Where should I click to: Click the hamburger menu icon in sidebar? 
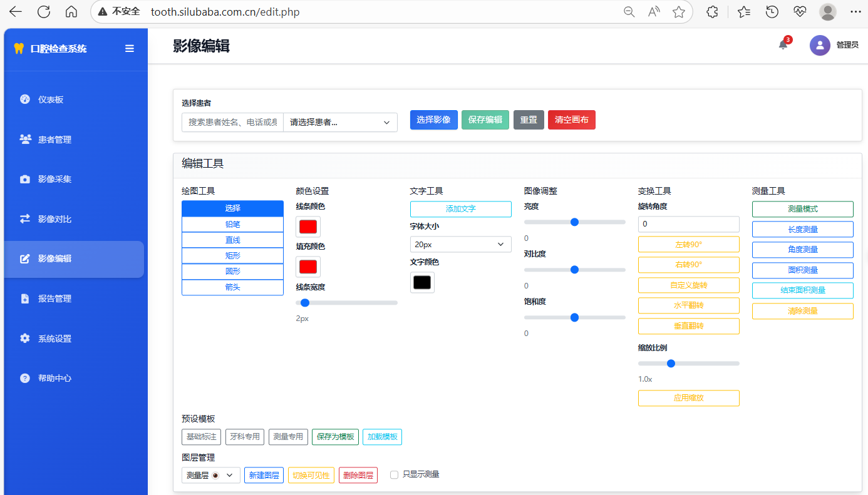(x=130, y=48)
